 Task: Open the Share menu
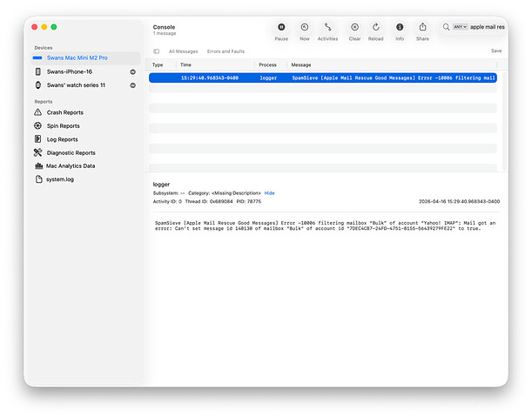point(422,28)
